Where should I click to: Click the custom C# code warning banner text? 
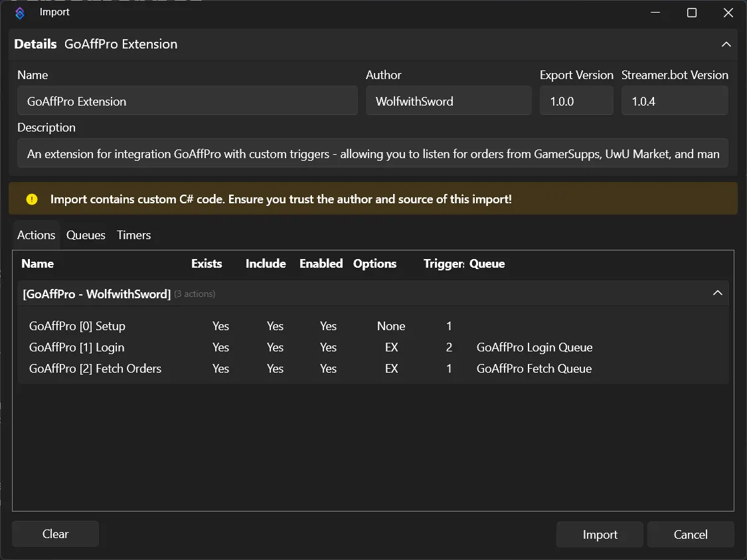281,199
